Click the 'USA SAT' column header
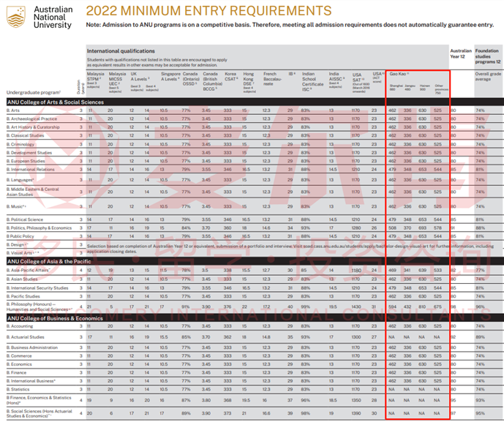 tap(361, 83)
